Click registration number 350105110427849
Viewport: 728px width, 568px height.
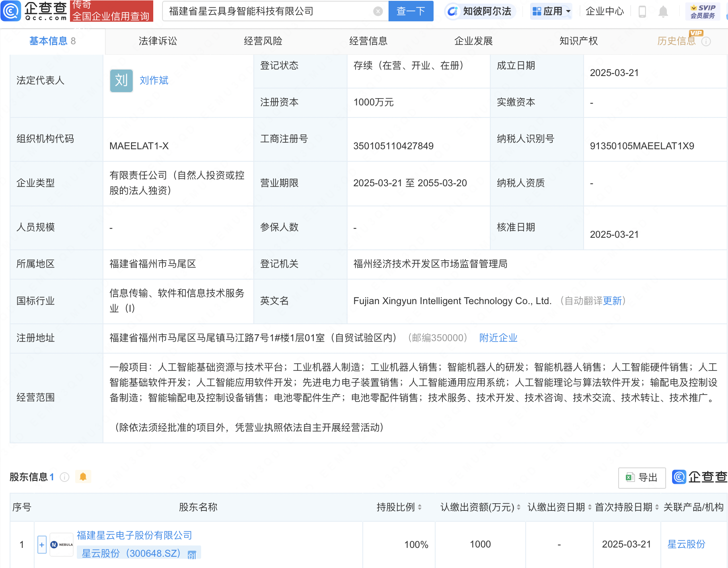click(x=393, y=146)
